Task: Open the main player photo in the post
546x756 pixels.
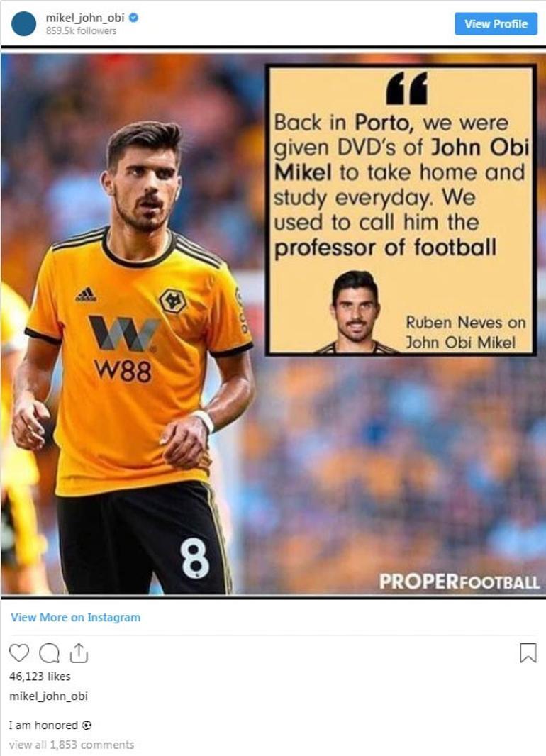Action: [x=130, y=357]
